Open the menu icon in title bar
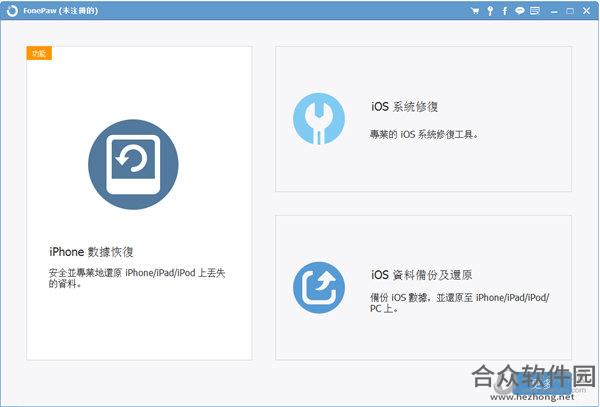 click(x=535, y=10)
